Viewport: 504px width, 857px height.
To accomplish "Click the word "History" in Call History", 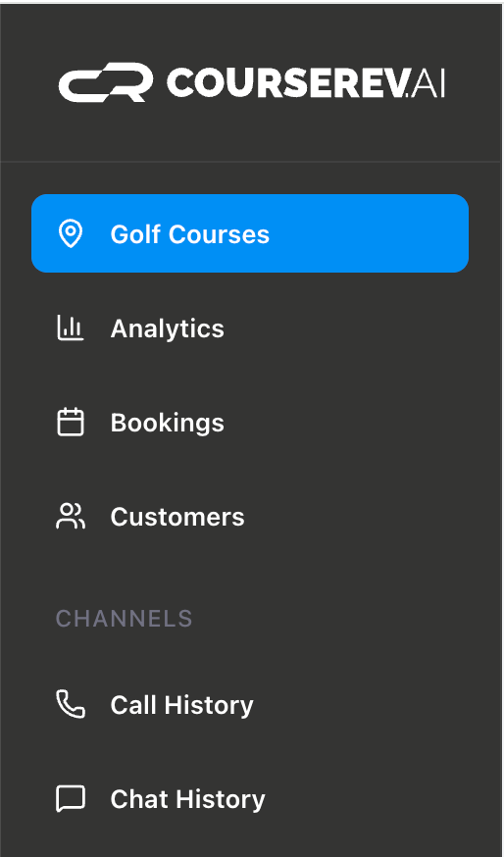I will click(209, 705).
